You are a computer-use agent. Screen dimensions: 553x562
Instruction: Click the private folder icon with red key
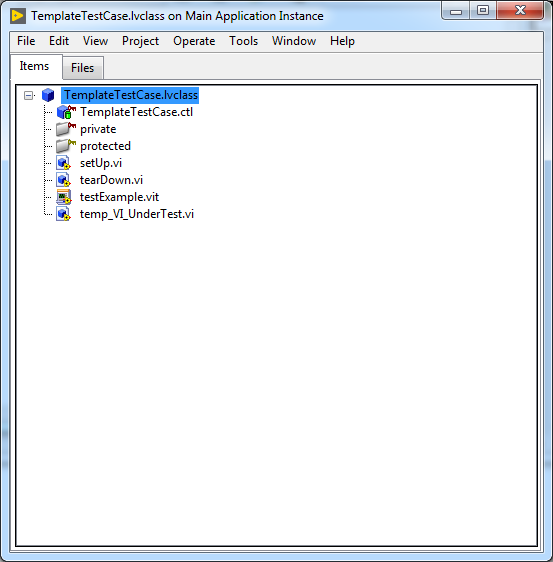[x=66, y=129]
